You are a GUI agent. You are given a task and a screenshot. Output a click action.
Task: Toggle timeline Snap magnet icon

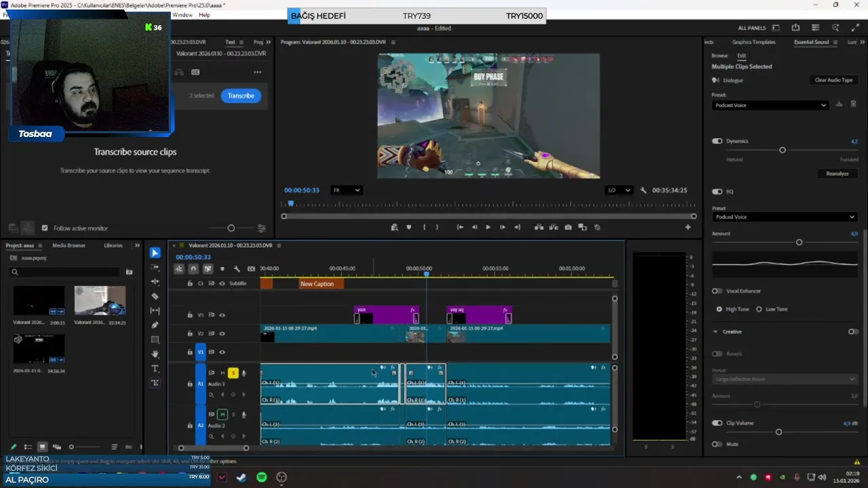193,269
